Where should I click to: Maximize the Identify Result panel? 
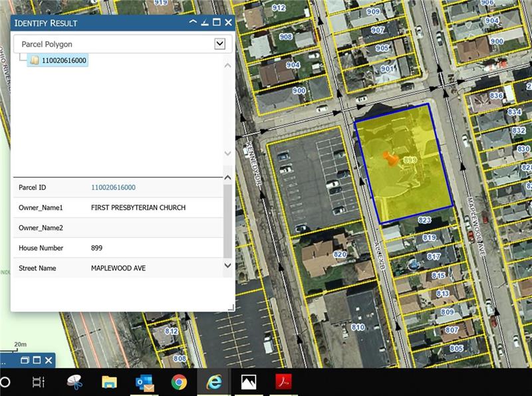click(216, 23)
